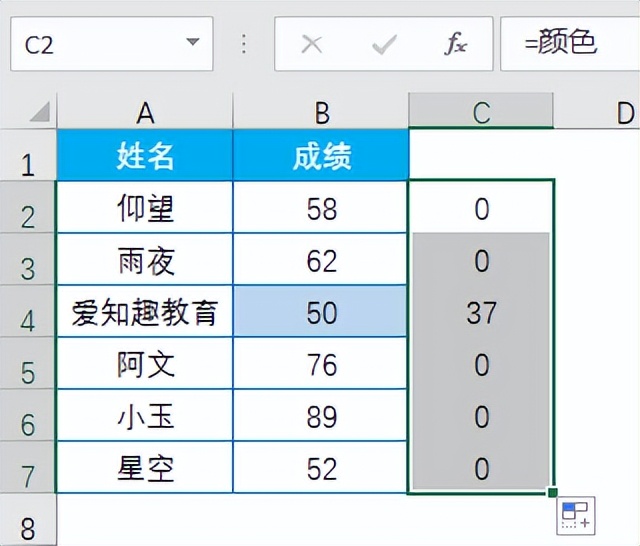Click cell containing 仰望

pyautogui.click(x=145, y=207)
